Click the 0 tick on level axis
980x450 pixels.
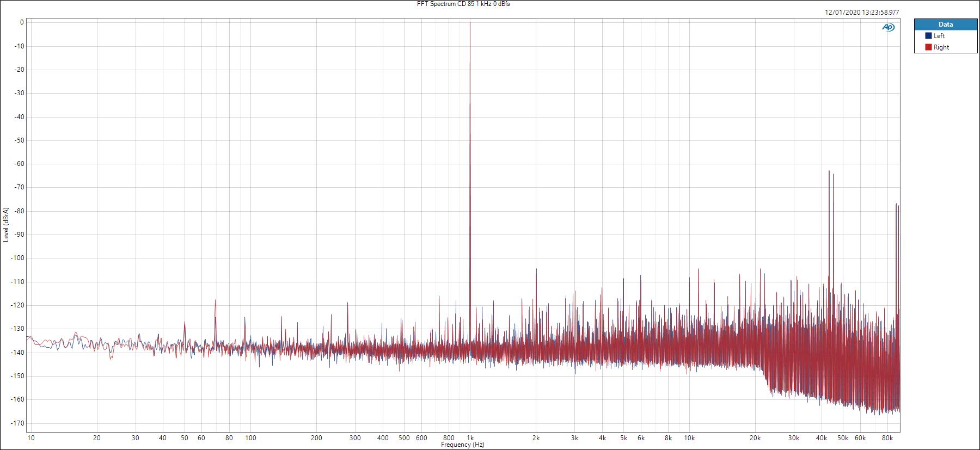click(22, 22)
